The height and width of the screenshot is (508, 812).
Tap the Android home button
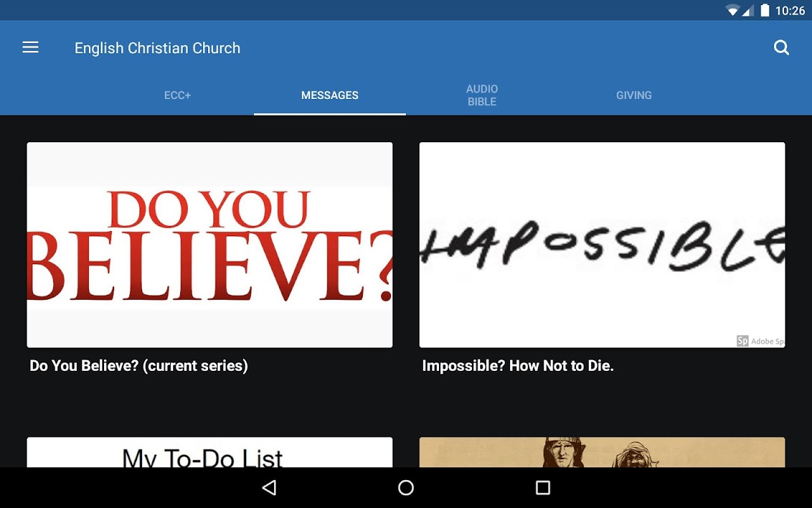coord(406,488)
